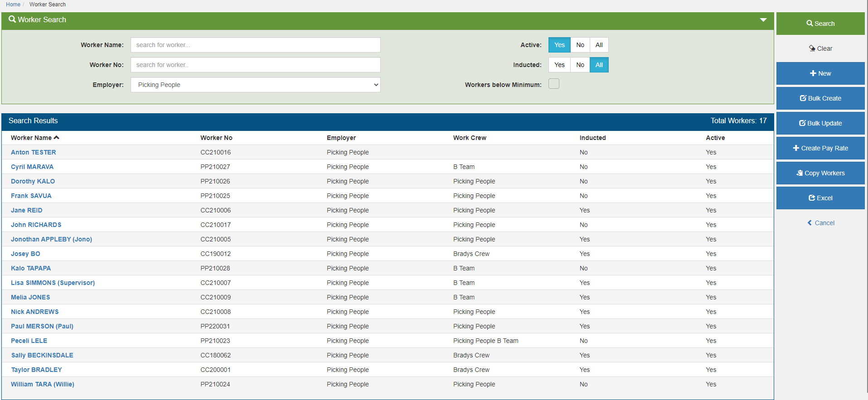
Task: Click worker number PP220031
Action: 215,326
